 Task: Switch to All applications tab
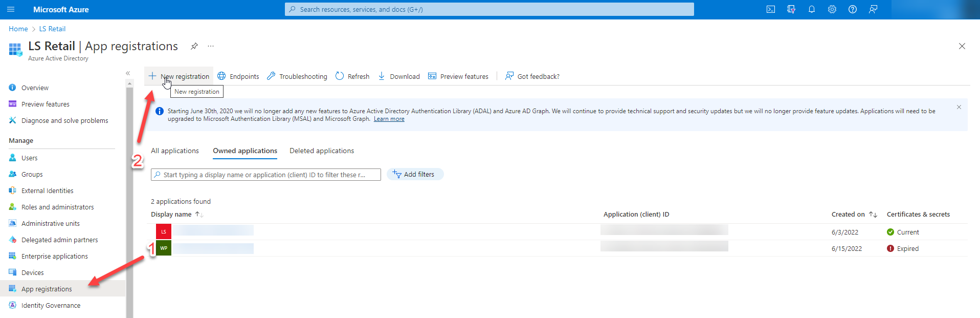[175, 151]
